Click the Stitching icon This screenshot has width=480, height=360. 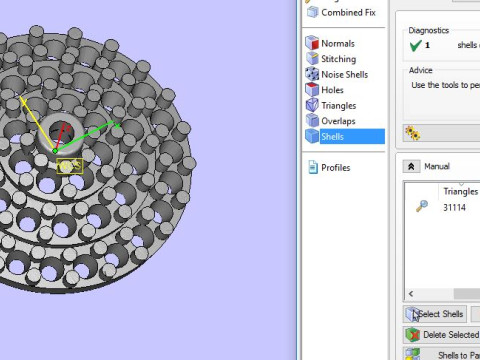[x=312, y=58]
